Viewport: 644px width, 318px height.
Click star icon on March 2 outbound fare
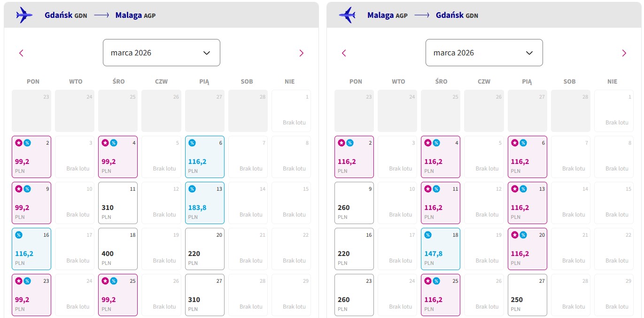[19, 143]
